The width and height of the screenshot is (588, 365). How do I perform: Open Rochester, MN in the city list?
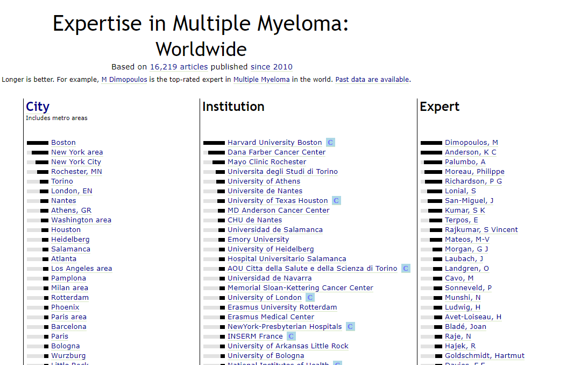pyautogui.click(x=76, y=172)
